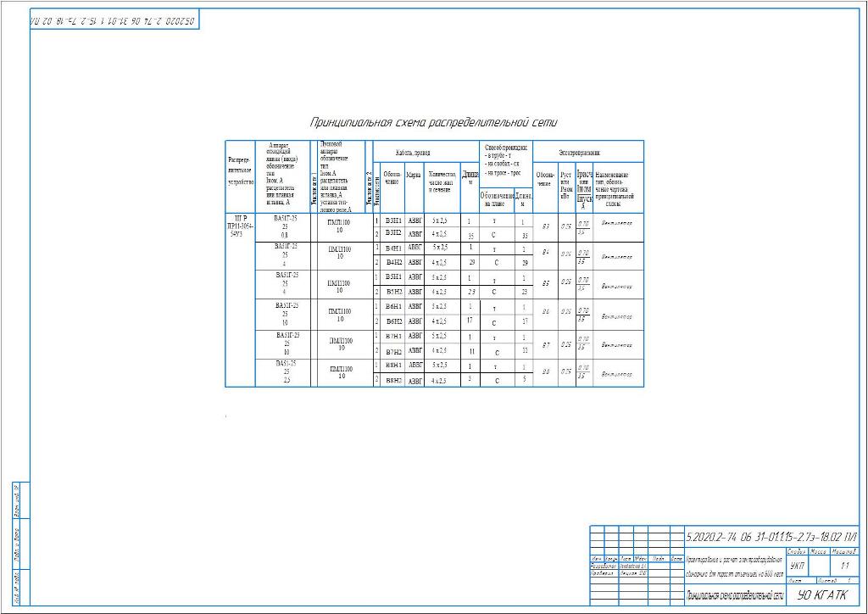
Task: Click the 'Проверил' row label
Action: tap(603, 574)
